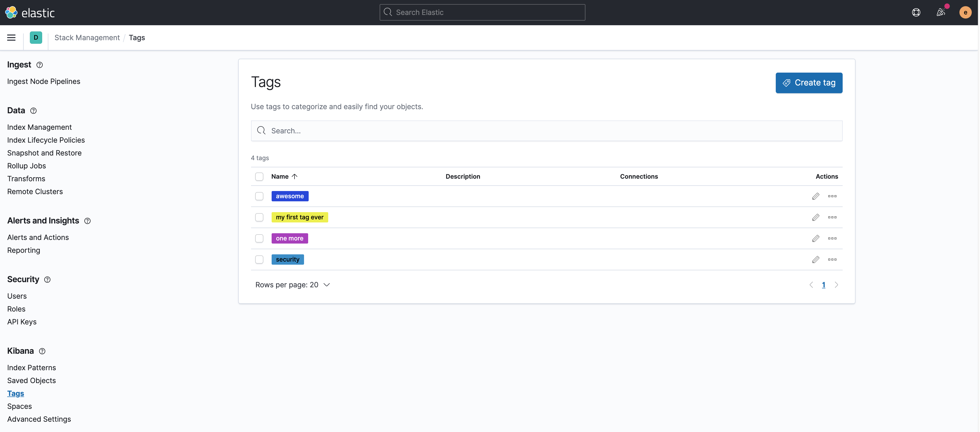The width and height of the screenshot is (980, 432).
Task: Click the Kibana section help icon
Action: click(42, 351)
